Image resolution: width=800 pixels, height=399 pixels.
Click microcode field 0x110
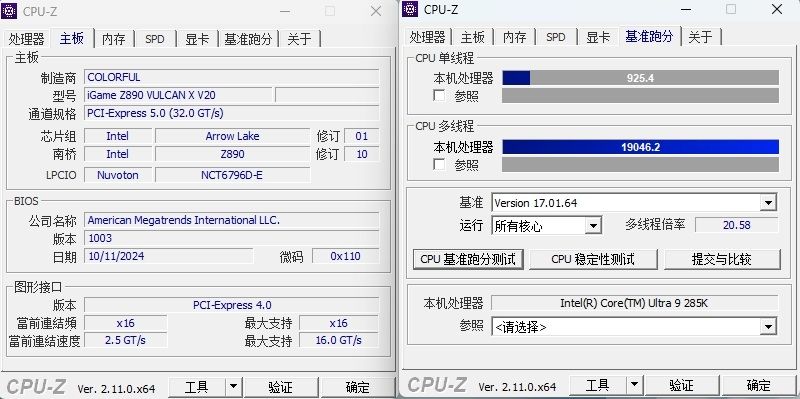(x=345, y=256)
